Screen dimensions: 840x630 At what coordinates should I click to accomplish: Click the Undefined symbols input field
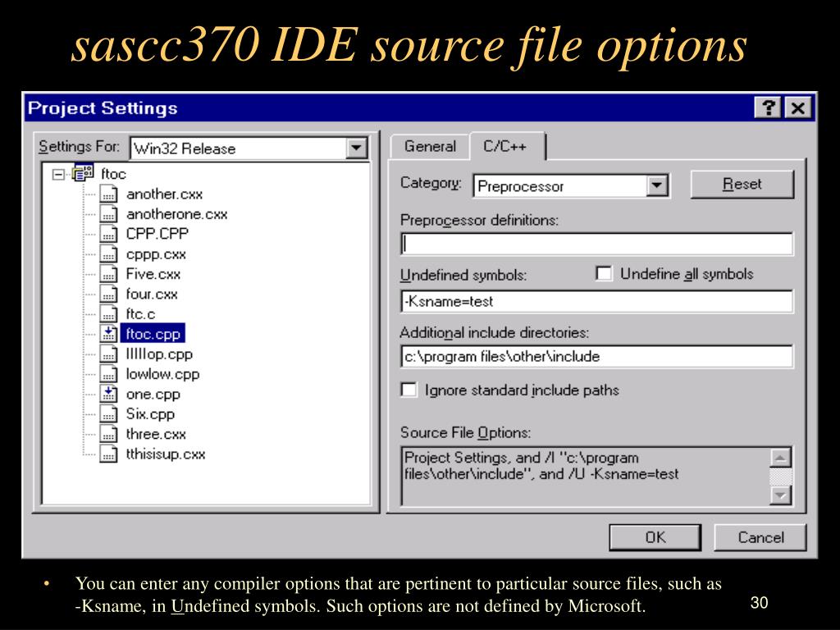tap(596, 302)
